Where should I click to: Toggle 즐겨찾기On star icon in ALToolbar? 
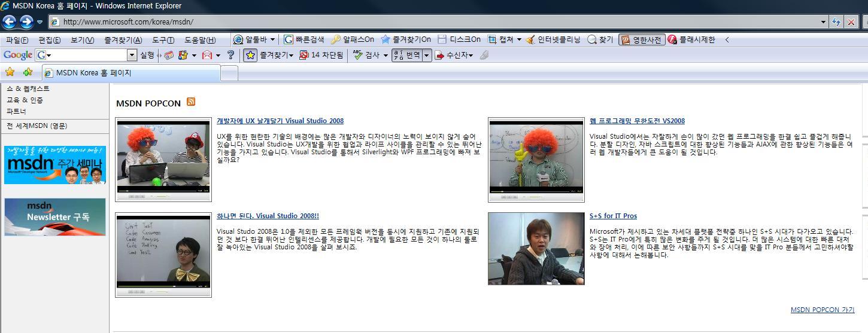386,39
